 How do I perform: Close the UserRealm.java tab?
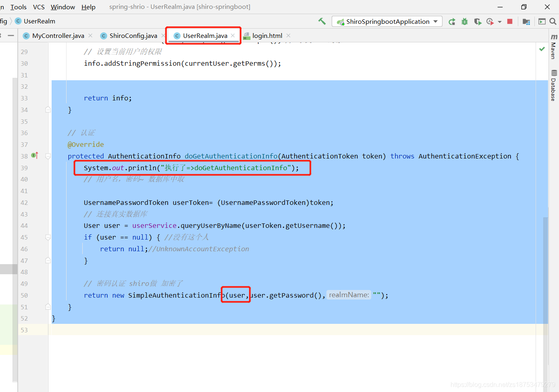pos(233,35)
